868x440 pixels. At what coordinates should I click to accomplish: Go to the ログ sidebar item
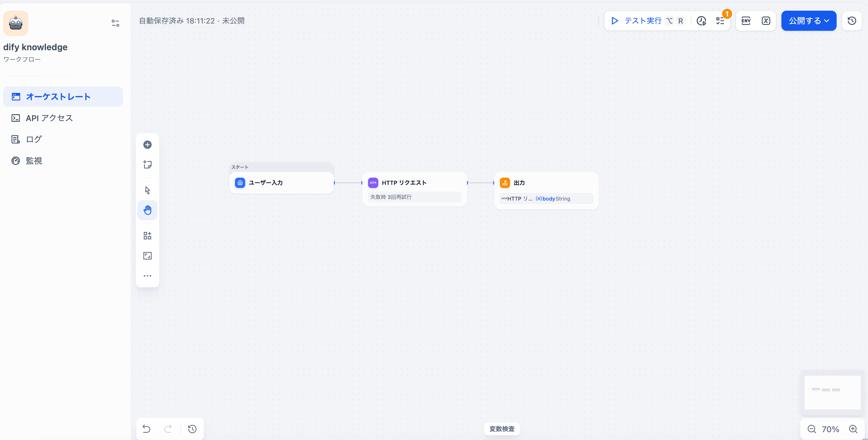(x=34, y=139)
